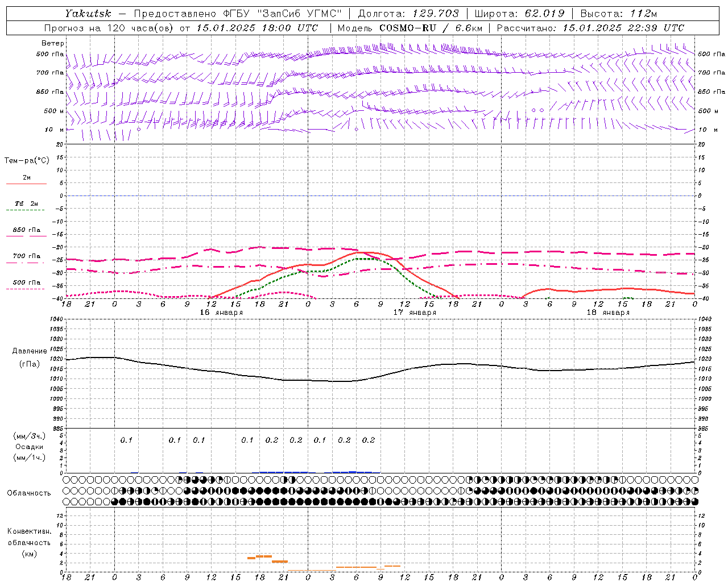This screenshot has height=582, width=728.
Task: Click the Давление (гПа) panel label
Action: [x=30, y=357]
